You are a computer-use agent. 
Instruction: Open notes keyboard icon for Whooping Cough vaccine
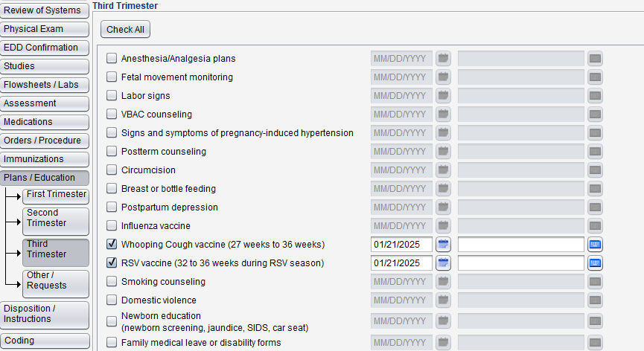[595, 245]
